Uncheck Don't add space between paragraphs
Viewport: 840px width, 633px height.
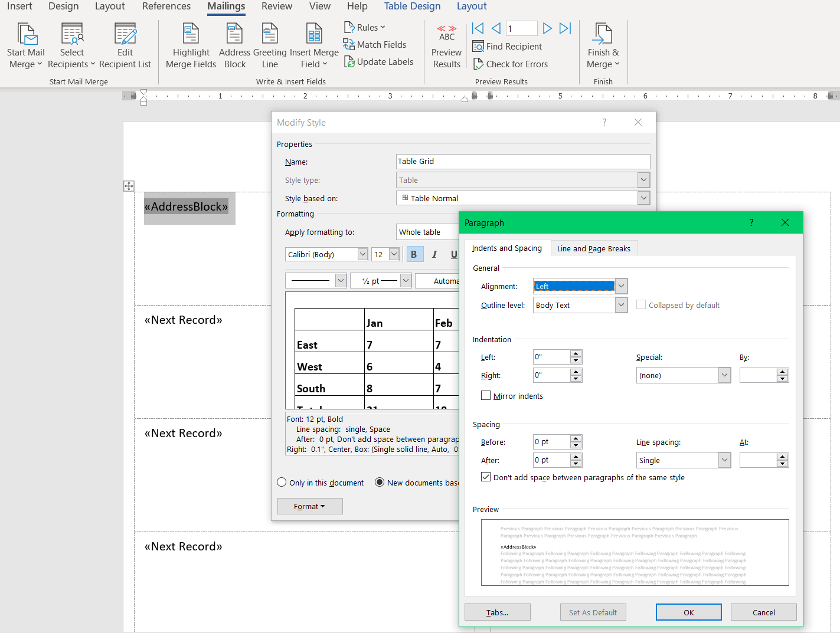[486, 477]
